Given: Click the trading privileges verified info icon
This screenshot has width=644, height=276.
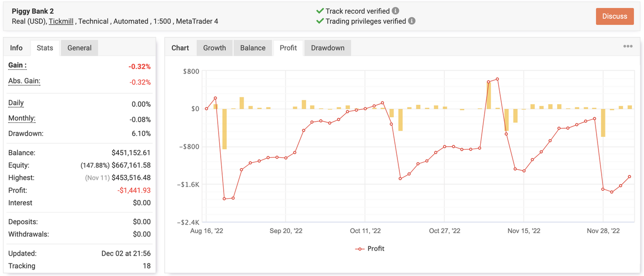Looking at the screenshot, I should (412, 21).
